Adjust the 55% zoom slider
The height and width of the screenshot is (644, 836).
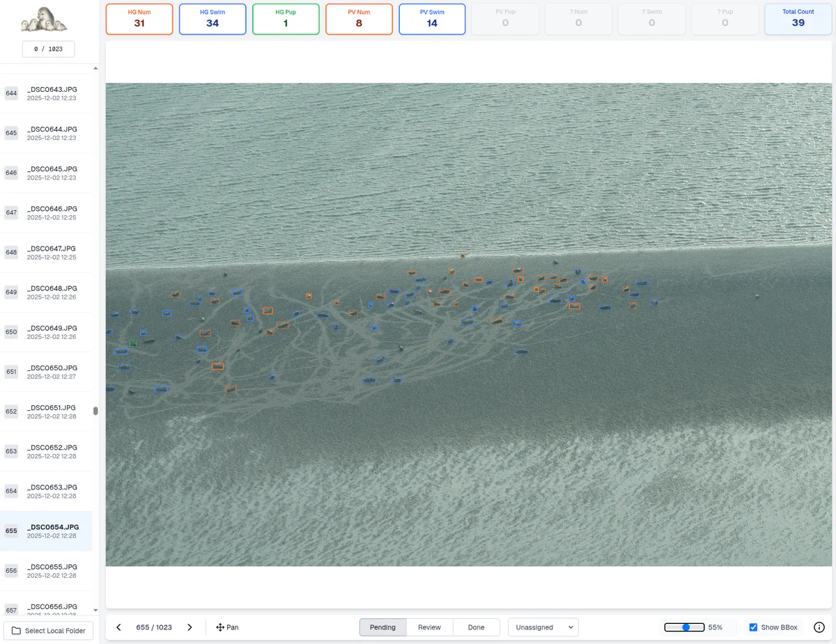point(685,627)
